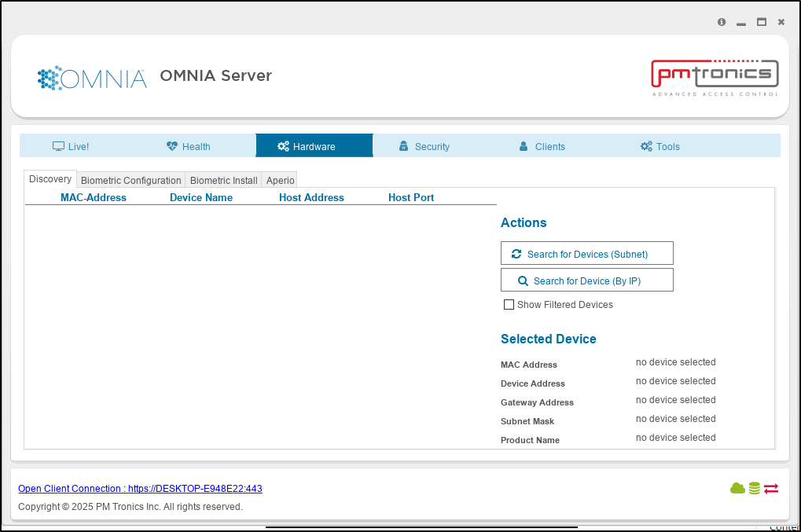Click the 'no device selected' value for Gateway Address

(x=675, y=400)
